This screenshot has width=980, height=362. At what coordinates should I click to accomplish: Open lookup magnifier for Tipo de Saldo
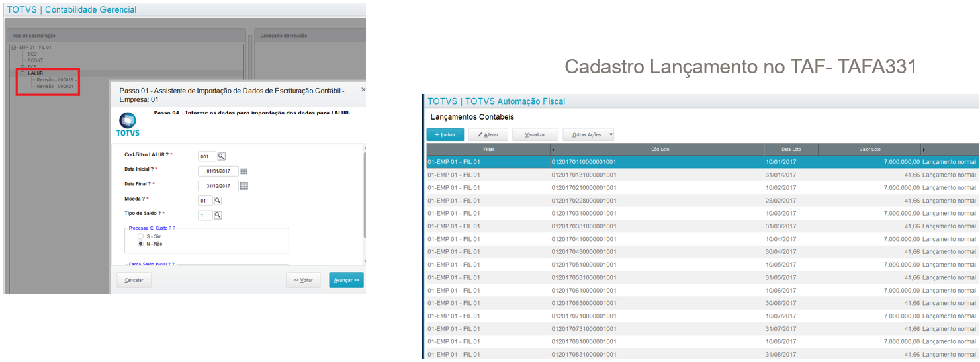pyautogui.click(x=218, y=215)
